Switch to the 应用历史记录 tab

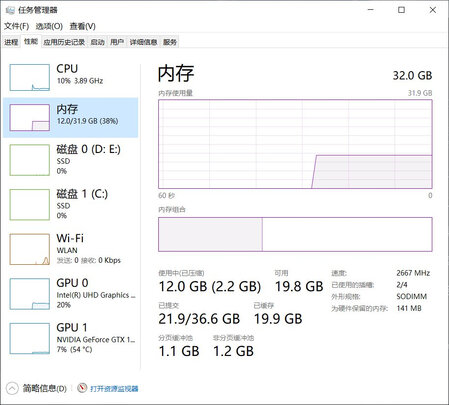(x=64, y=42)
